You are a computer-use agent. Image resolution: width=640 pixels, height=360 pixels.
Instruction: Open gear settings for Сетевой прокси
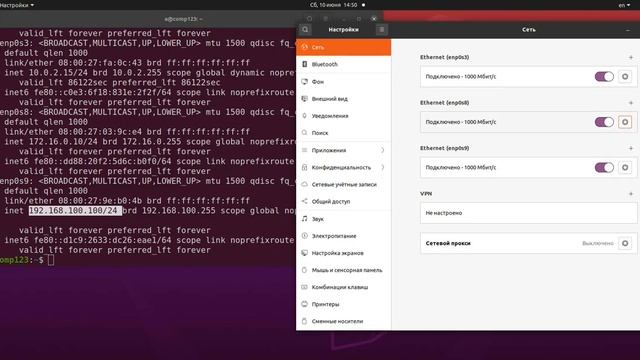point(625,243)
